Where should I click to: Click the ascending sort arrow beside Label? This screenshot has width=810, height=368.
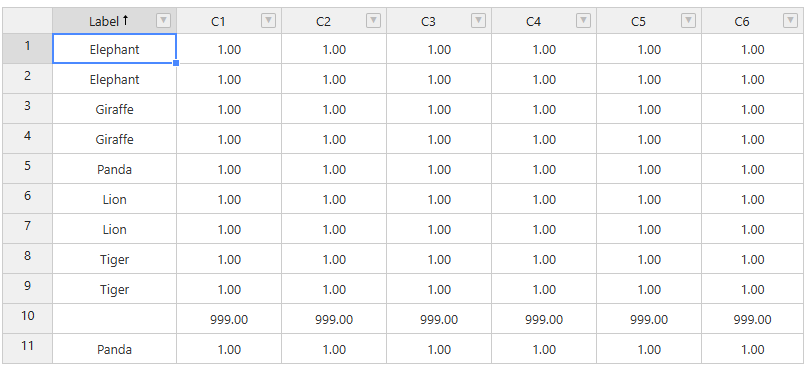coord(125,20)
